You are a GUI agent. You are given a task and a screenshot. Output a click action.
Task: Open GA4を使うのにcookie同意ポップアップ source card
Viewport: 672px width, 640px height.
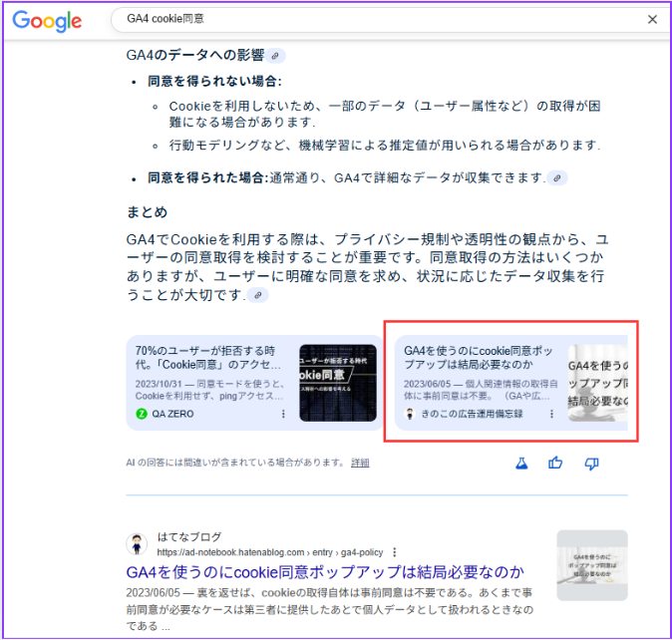click(510, 383)
